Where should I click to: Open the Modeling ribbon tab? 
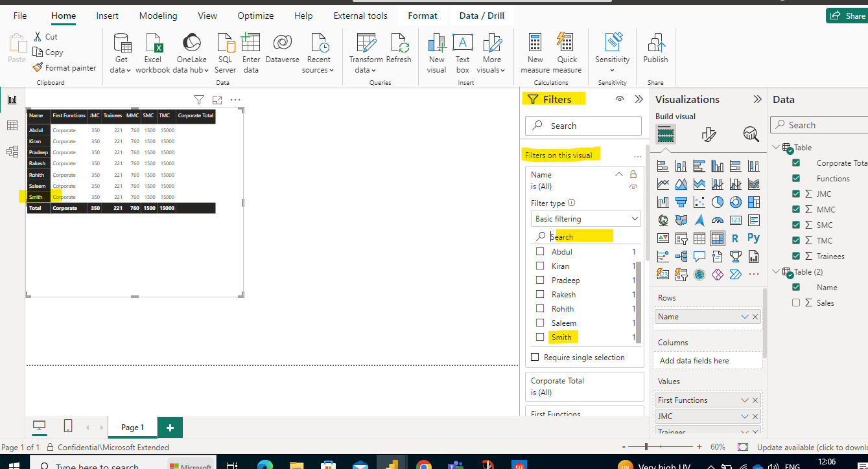(x=158, y=16)
